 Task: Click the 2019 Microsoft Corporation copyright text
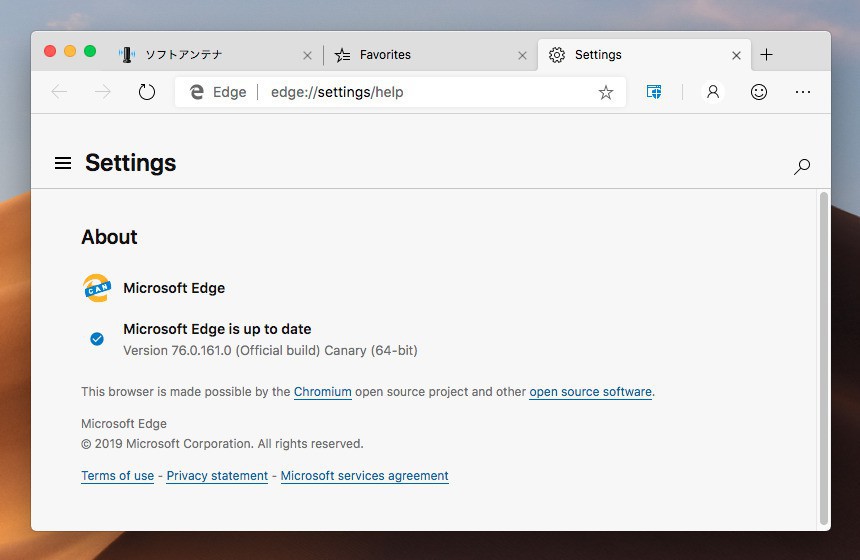pyautogui.click(x=222, y=444)
